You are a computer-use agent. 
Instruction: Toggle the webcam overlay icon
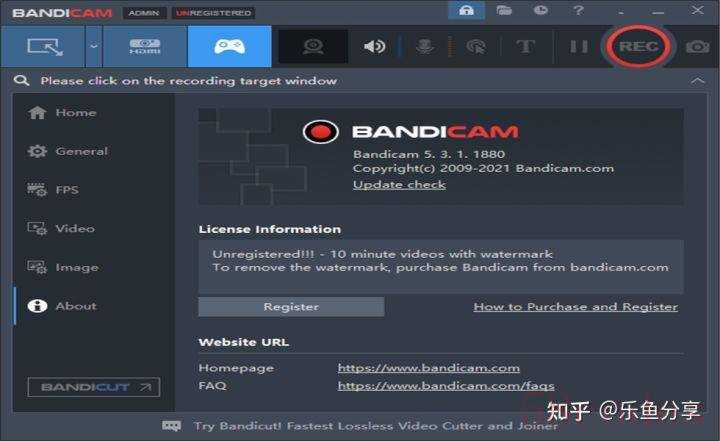(313, 46)
